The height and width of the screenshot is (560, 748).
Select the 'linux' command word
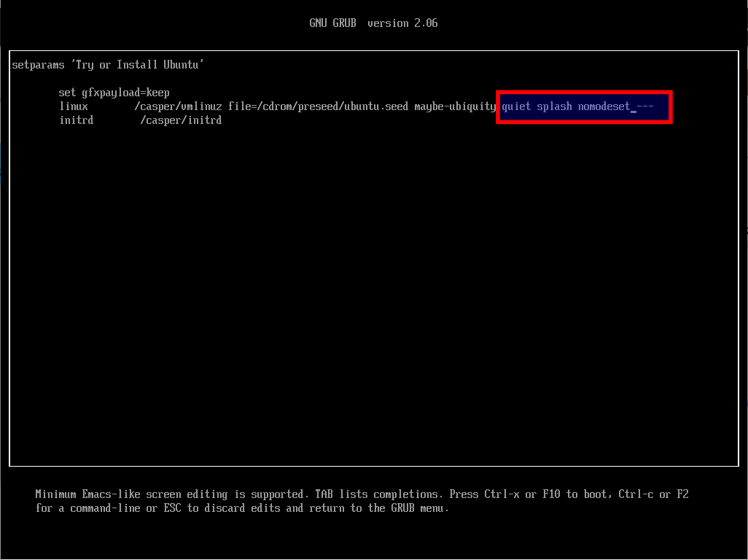pos(74,106)
